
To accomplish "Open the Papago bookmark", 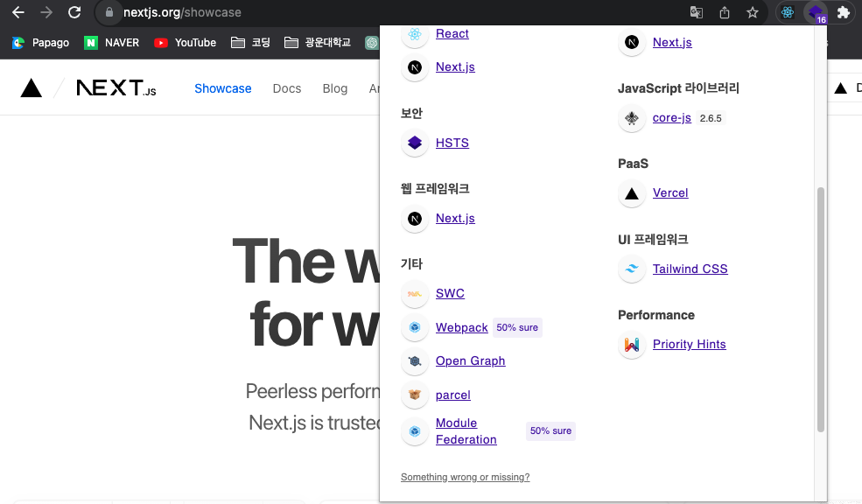I will point(40,42).
